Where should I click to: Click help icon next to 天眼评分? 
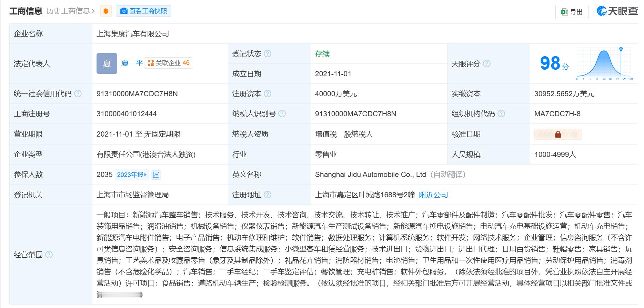pos(487,63)
